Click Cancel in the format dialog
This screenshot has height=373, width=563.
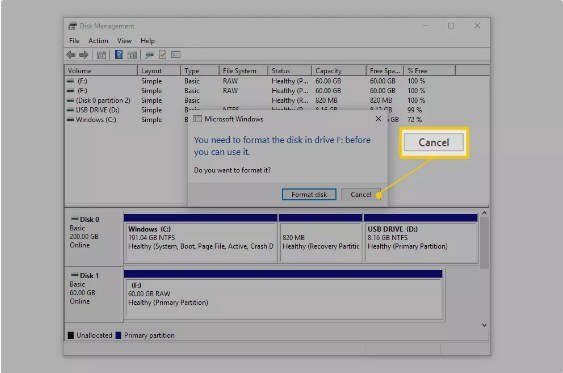click(361, 194)
